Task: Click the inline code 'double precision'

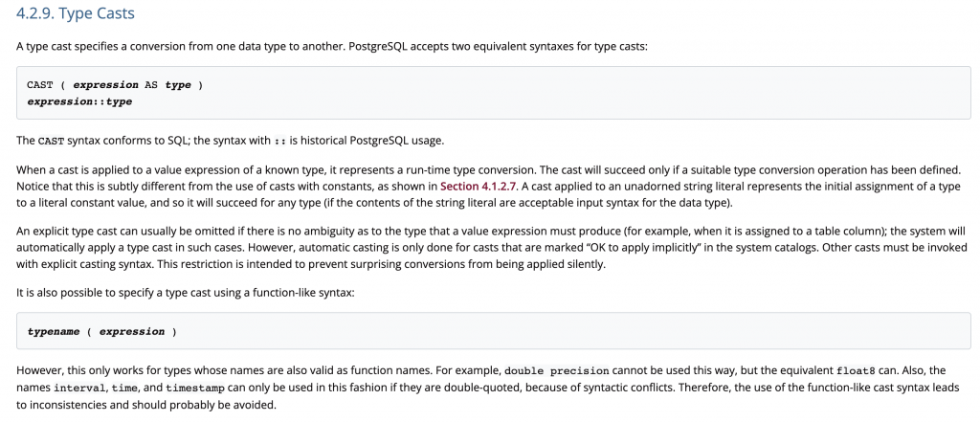Action: point(556,370)
